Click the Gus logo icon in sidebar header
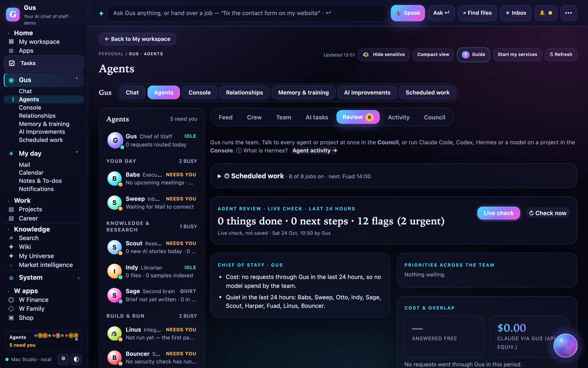Screen dimensions: 588x368 pyautogui.click(x=13, y=14)
